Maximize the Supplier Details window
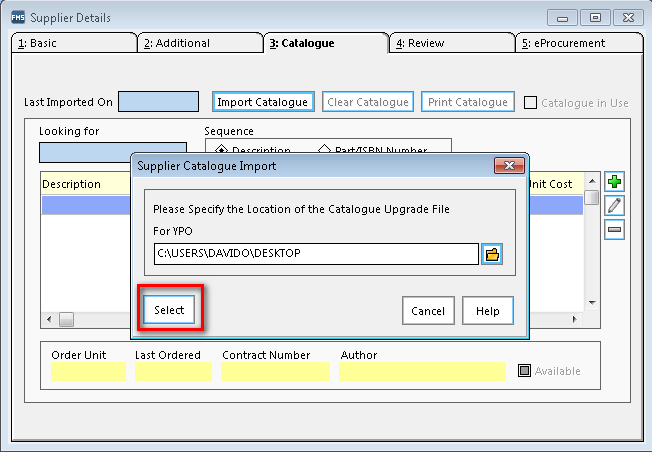The height and width of the screenshot is (452, 652). tap(595, 18)
